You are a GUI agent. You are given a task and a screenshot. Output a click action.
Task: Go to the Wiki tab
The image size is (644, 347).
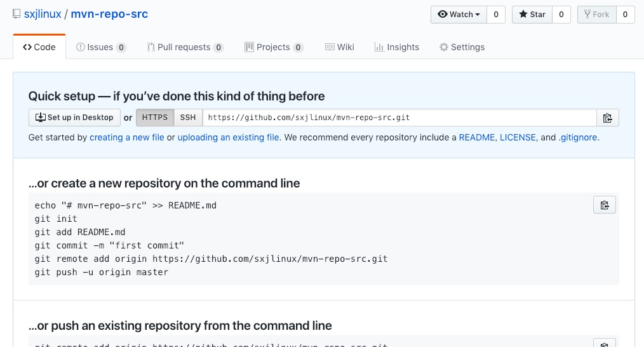click(x=339, y=47)
